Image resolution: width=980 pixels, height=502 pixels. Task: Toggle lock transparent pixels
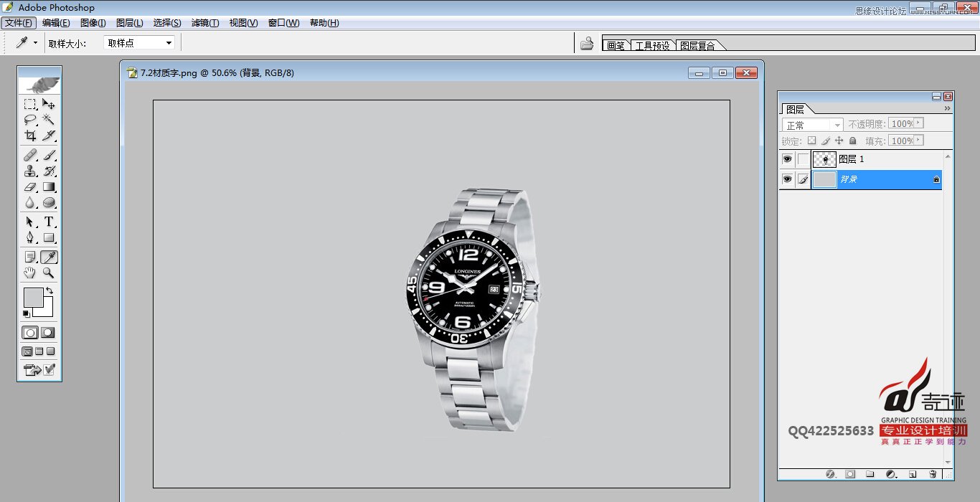point(812,141)
